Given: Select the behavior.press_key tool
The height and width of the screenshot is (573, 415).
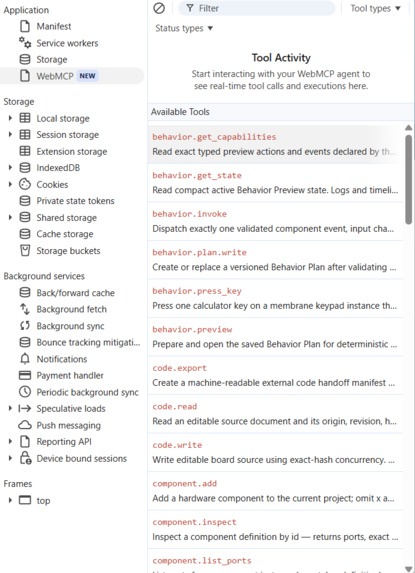Looking at the screenshot, I should [276, 298].
